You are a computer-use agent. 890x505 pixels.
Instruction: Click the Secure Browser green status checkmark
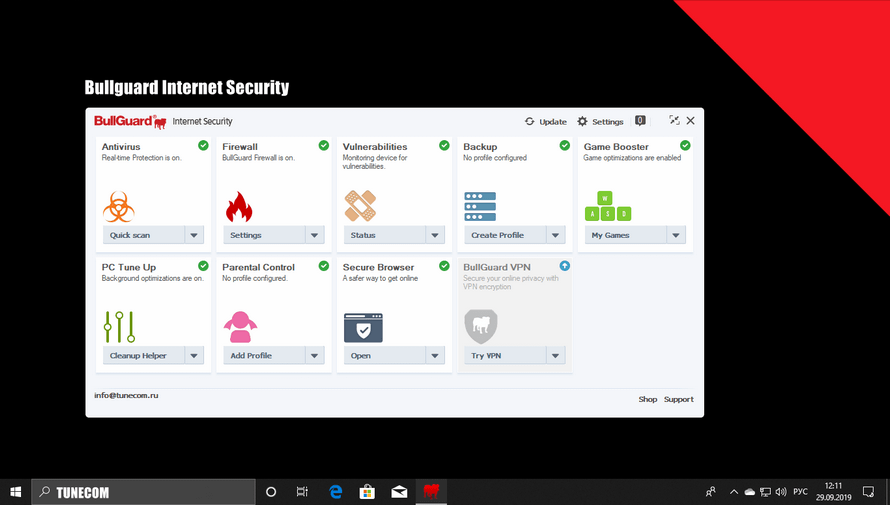point(444,266)
